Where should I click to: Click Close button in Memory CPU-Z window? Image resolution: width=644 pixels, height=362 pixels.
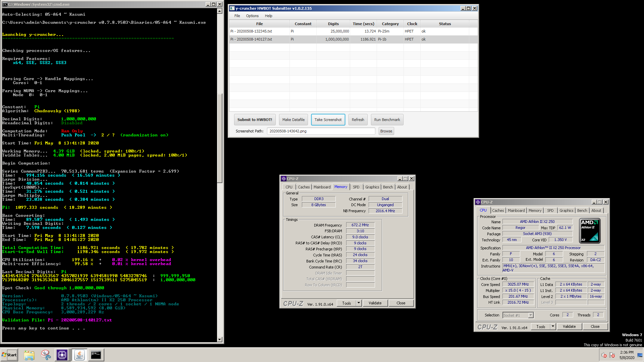coord(401,303)
